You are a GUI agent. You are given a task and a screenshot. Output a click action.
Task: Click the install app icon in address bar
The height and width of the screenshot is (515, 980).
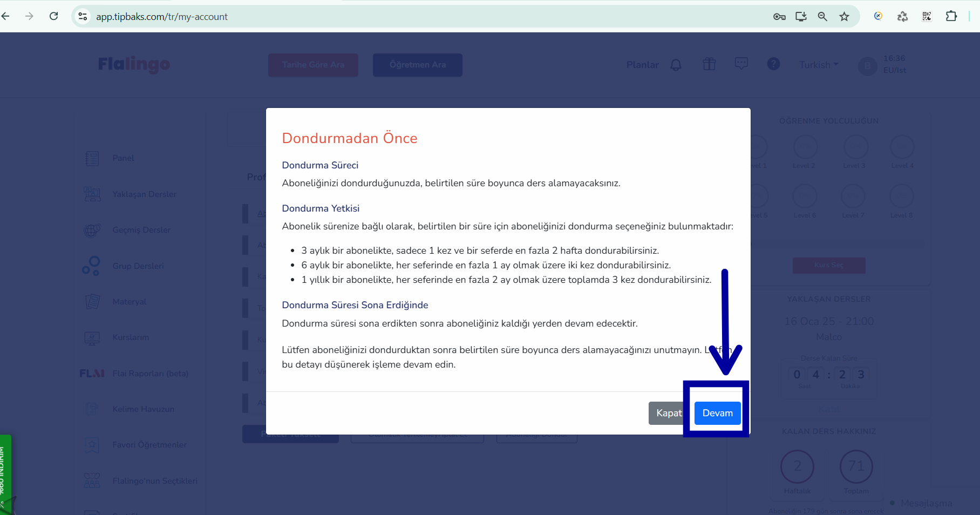pos(801,17)
